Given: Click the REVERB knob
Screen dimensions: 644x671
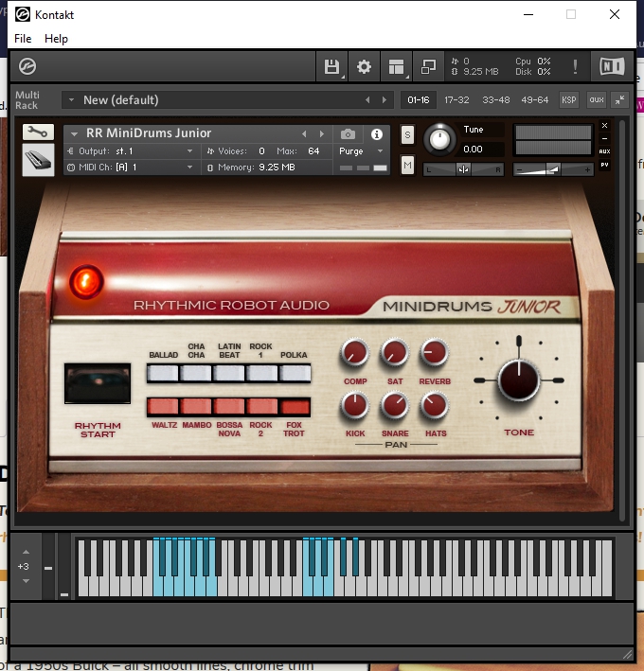Looking at the screenshot, I should (434, 353).
